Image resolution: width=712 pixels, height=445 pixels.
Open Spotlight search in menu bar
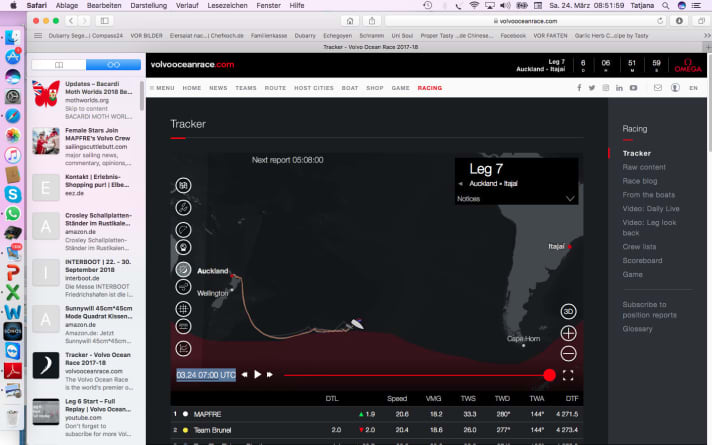point(665,5)
